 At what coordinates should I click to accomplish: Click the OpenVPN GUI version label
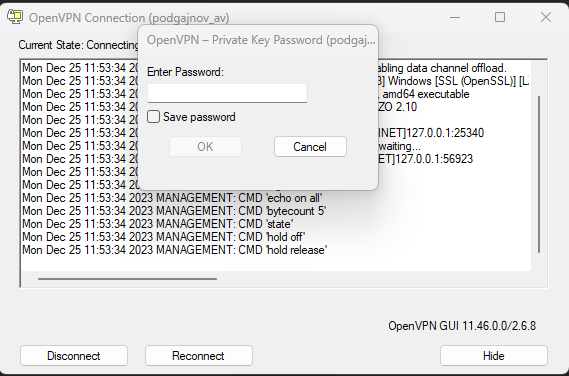pos(462,326)
